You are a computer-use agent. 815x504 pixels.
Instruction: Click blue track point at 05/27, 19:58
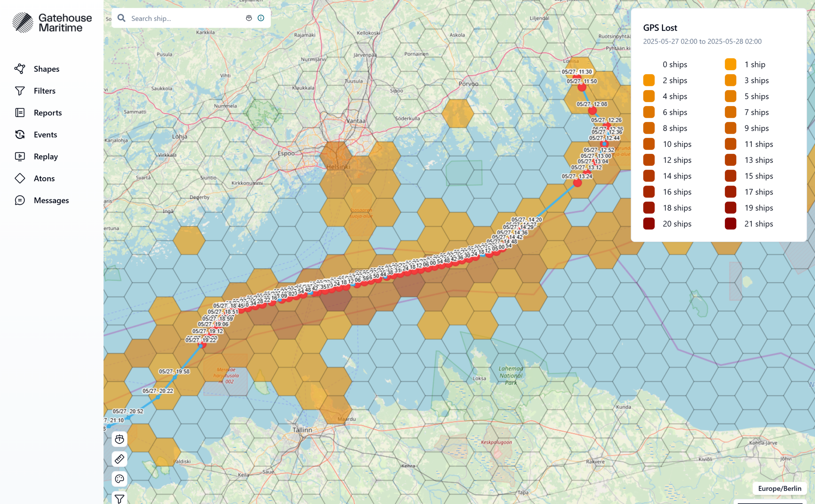point(174,377)
